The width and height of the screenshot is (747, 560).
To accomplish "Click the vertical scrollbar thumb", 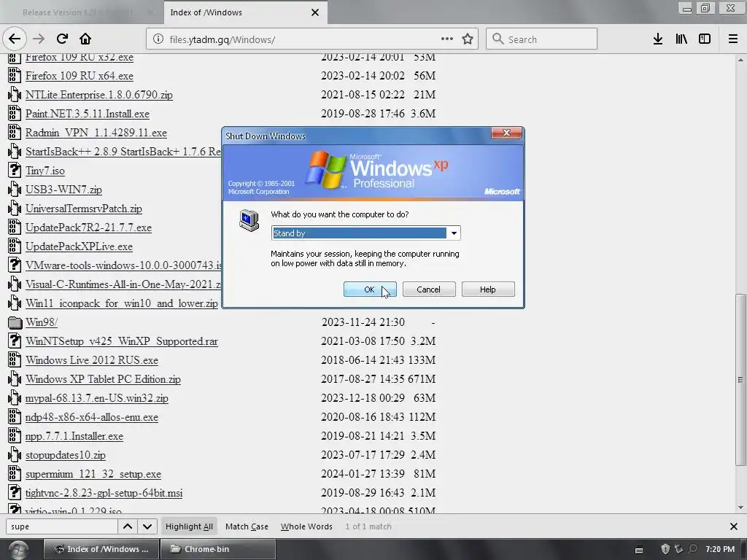I will tap(740, 379).
